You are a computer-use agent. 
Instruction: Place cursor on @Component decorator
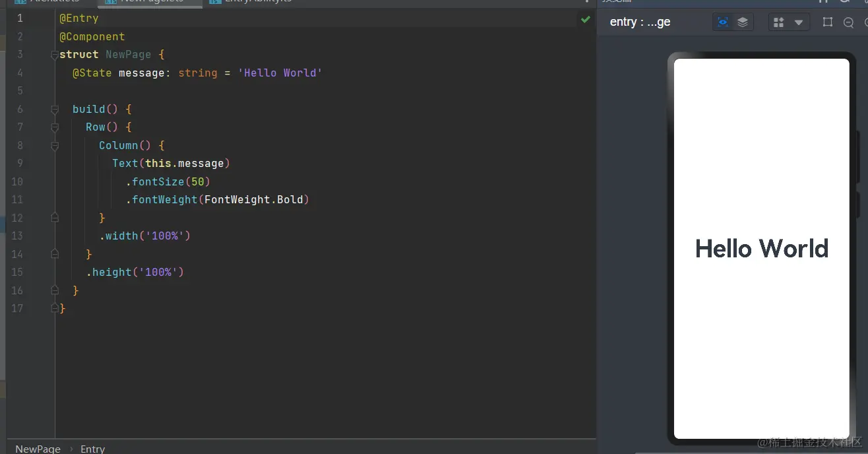pos(92,37)
